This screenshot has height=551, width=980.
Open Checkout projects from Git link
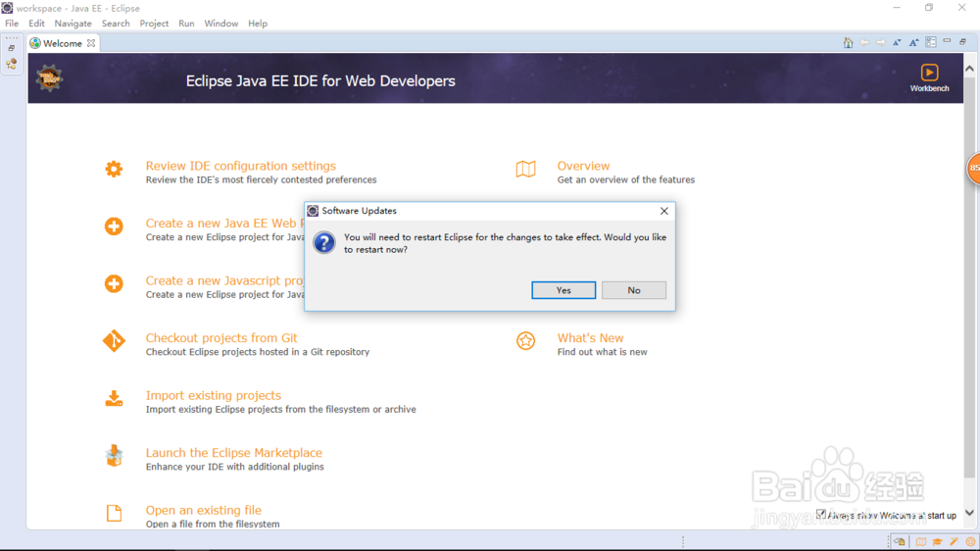pyautogui.click(x=221, y=337)
